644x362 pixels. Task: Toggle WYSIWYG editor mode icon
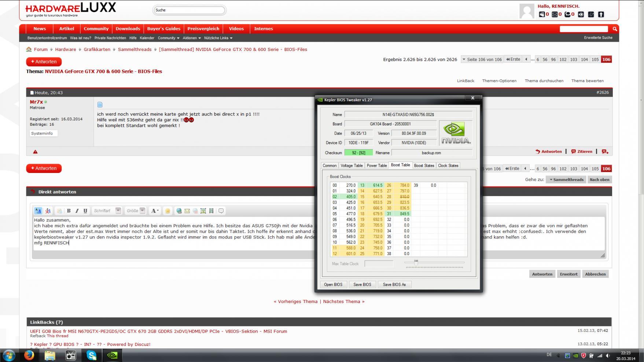(38, 211)
